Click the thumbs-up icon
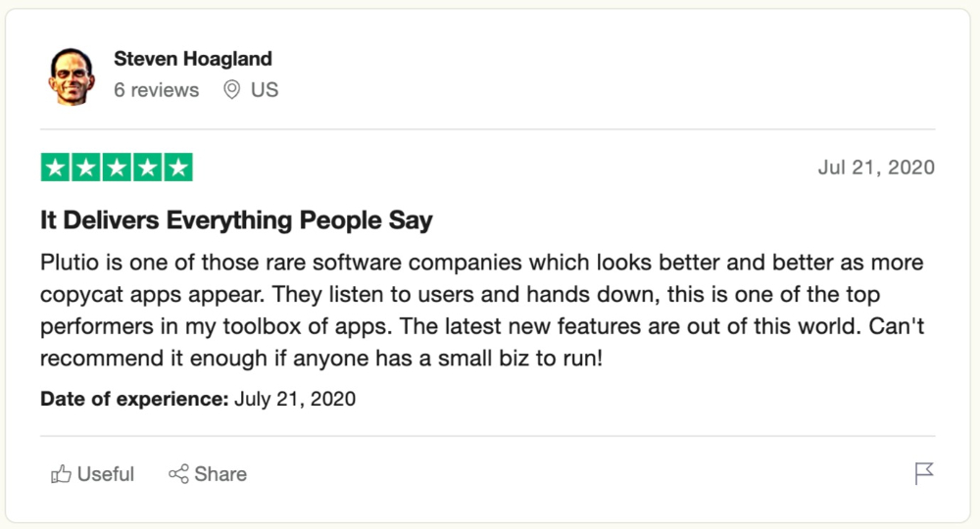 [61, 474]
